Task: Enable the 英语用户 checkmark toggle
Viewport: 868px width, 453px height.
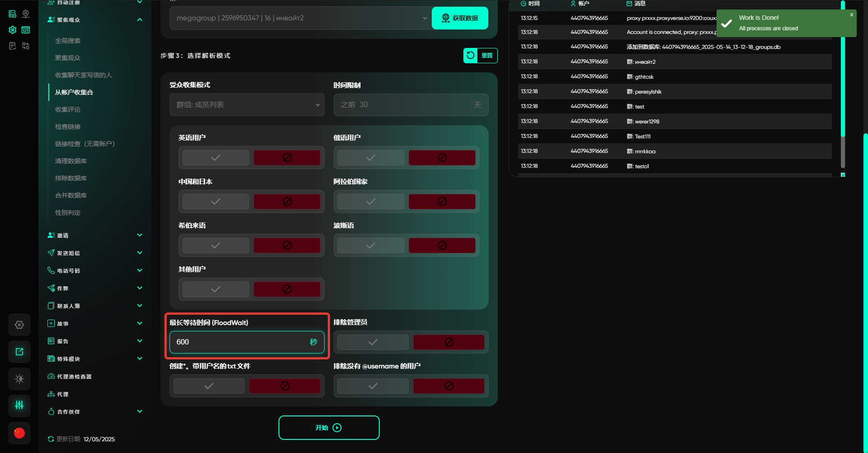Action: [216, 158]
